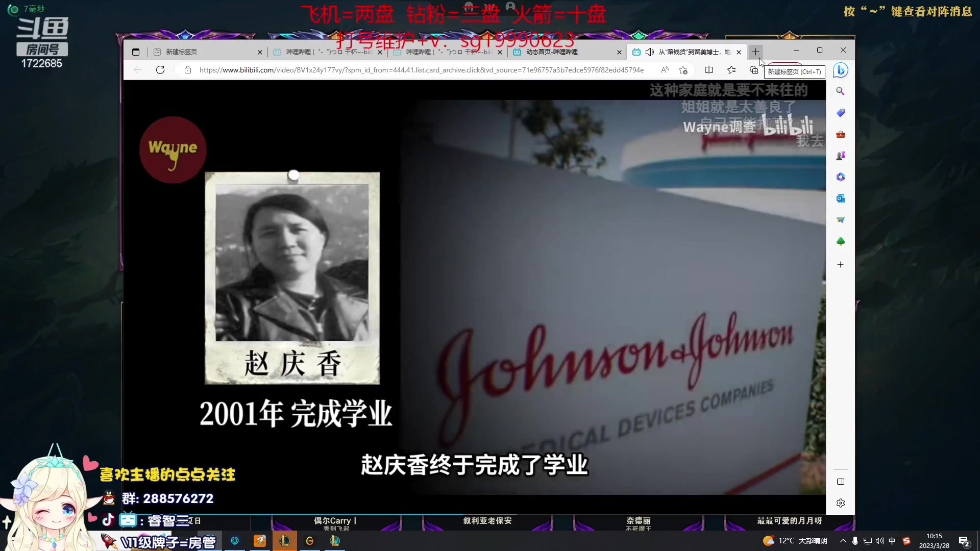Click the video frame with Johnson & Johnson sign
This screenshot has height=551, width=980.
click(x=612, y=297)
